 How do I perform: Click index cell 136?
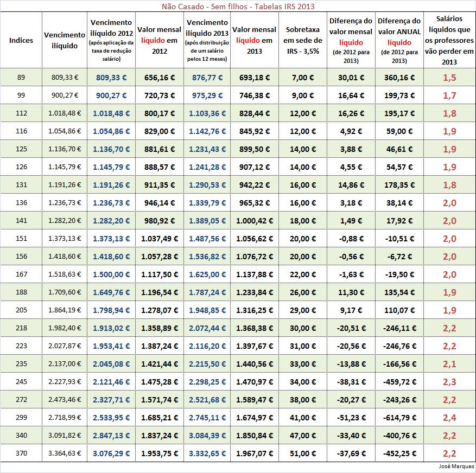click(x=21, y=203)
